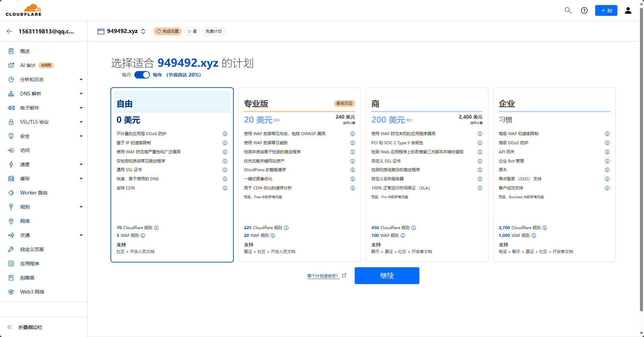Click info icon for 通用 SSL 证书
This screenshot has width=644, height=337.
tap(225, 170)
